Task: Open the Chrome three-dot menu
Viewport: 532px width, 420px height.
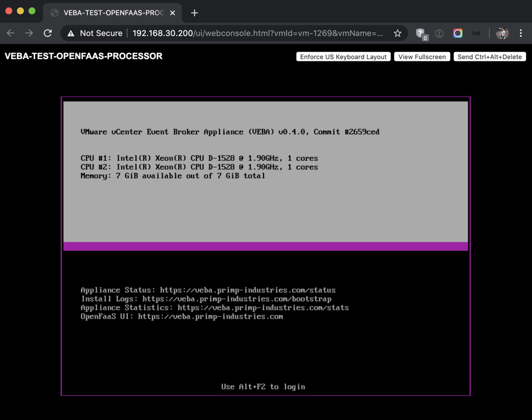Action: (x=521, y=34)
